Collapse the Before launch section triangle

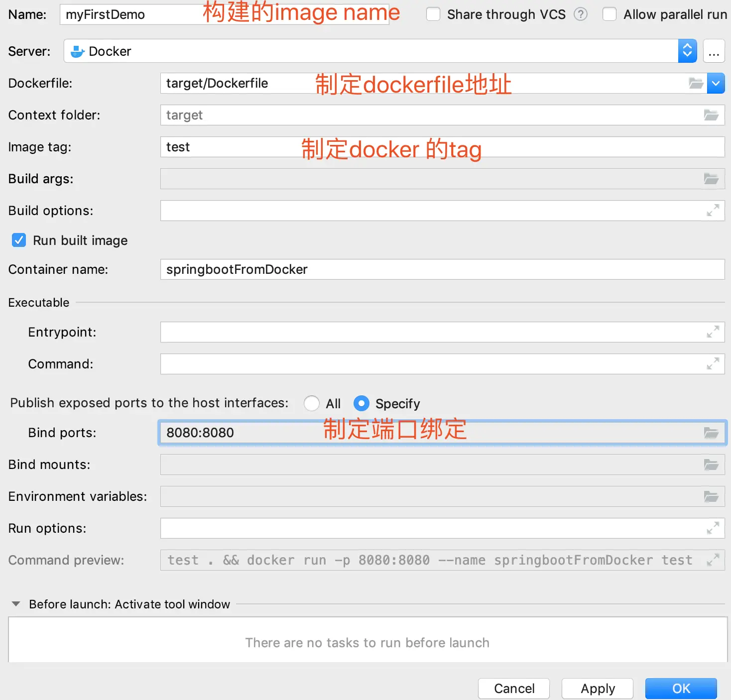(16, 604)
